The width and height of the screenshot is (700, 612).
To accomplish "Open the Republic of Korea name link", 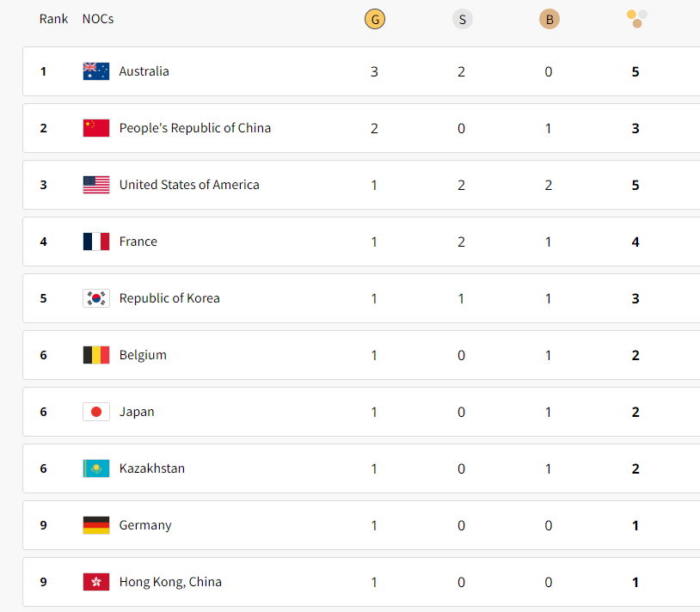I will tap(169, 298).
